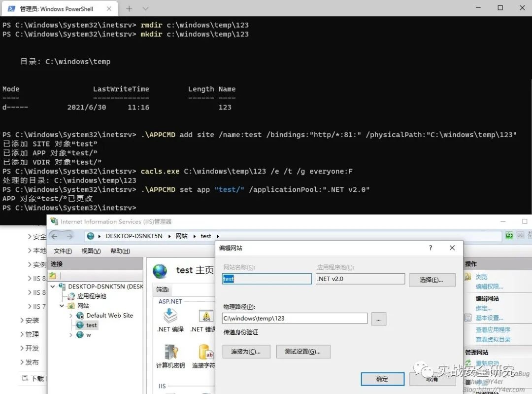Click the IIS Manager title bar icon
This screenshot has height=394, width=532.
click(54, 221)
